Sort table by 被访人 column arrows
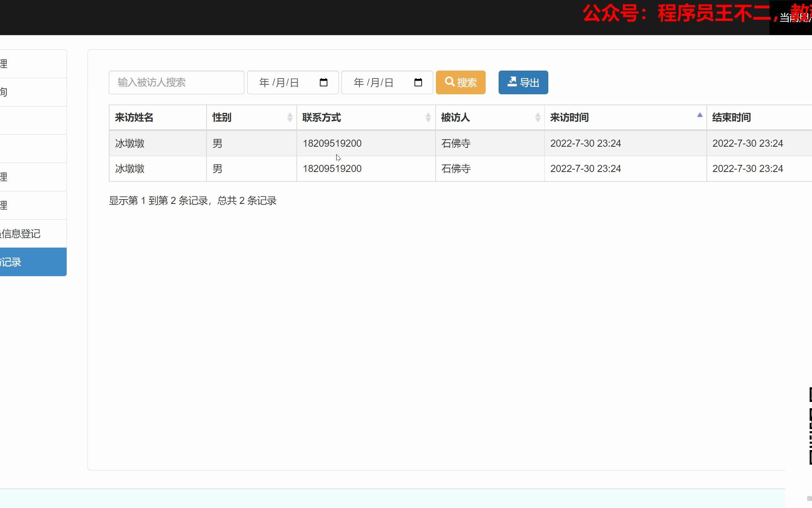 point(538,117)
